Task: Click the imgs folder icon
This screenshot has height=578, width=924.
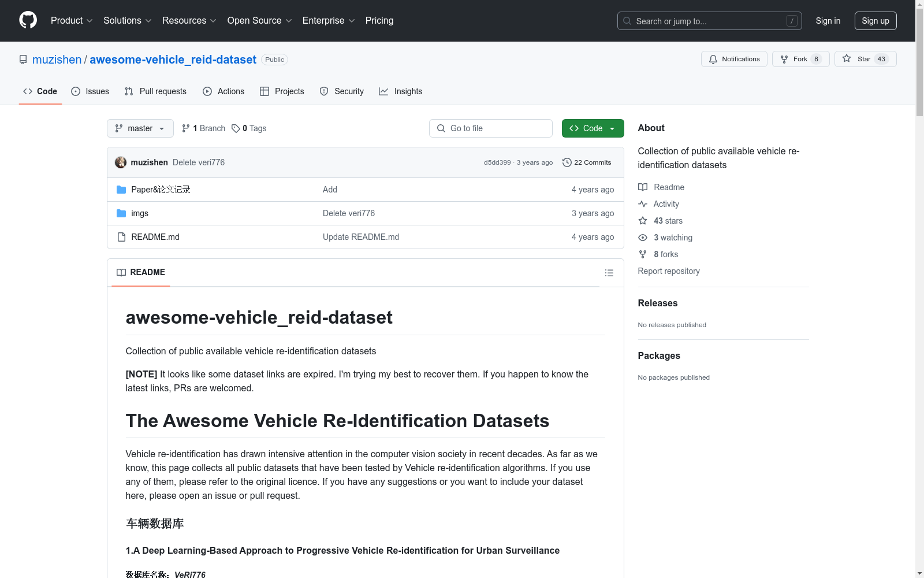Action: tap(121, 213)
